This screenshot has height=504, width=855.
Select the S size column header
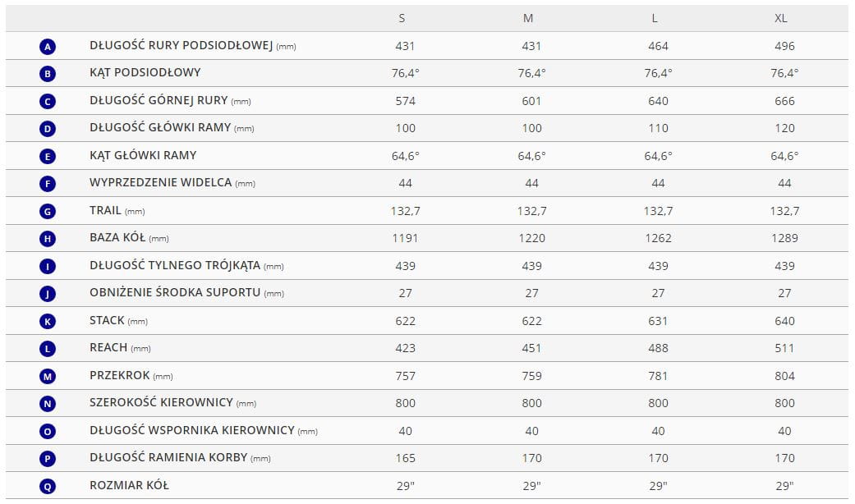point(402,18)
